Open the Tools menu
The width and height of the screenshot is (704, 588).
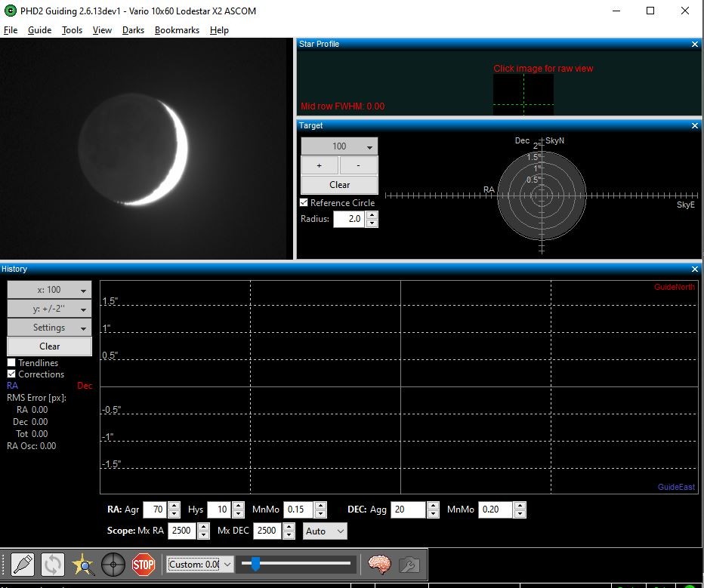[72, 30]
